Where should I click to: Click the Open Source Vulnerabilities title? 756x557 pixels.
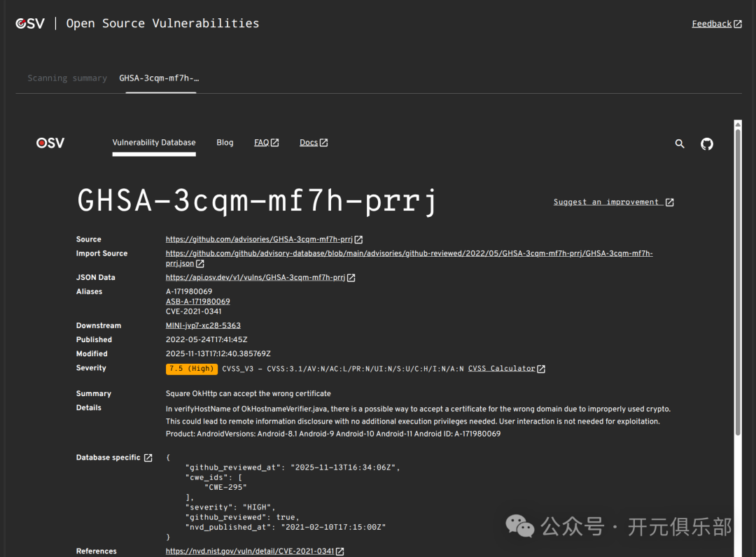162,23
